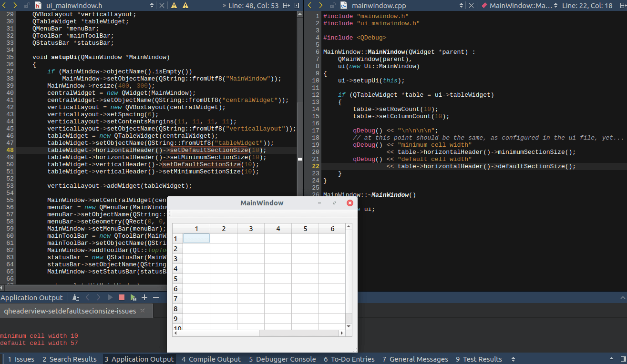Screen dimensions: 627x364
Task: Open the Test Results pane
Action: pos(479,359)
